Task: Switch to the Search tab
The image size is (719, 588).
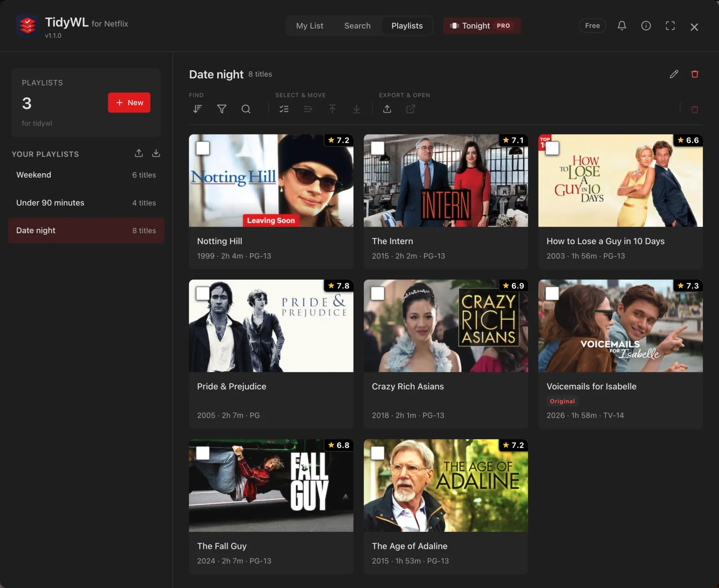Action: pos(357,26)
